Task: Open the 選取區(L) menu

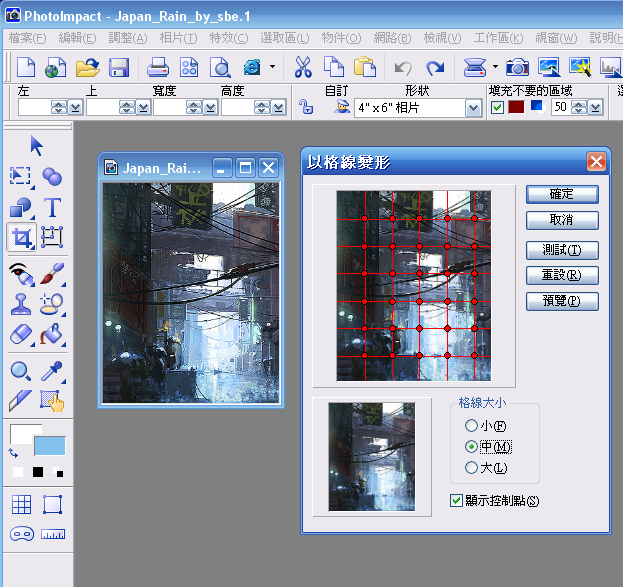Action: click(x=285, y=38)
